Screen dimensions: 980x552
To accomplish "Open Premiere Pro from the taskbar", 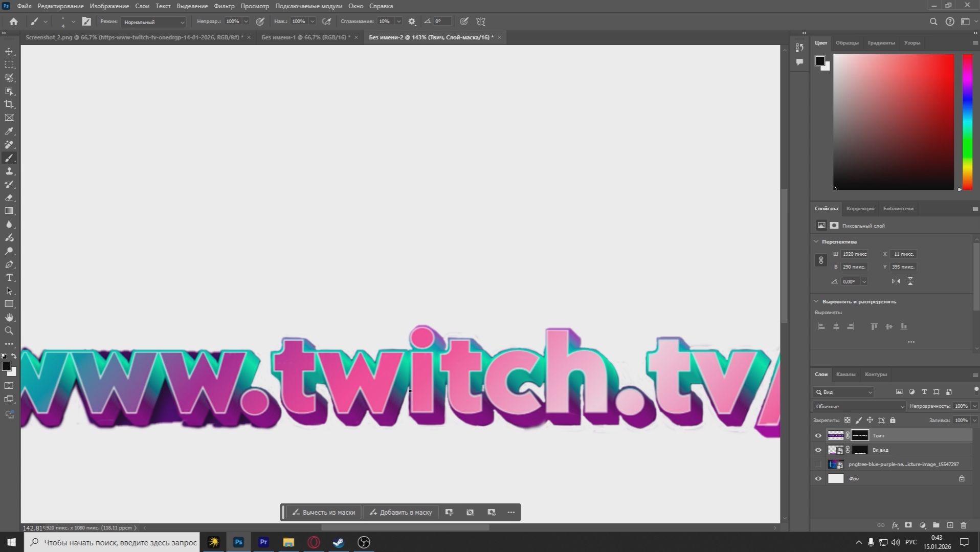I will pyautogui.click(x=263, y=542).
